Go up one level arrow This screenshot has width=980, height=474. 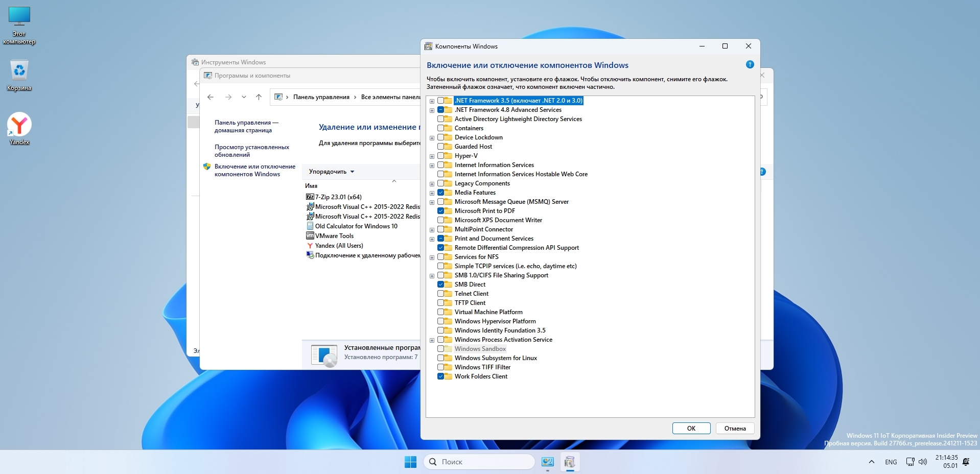coord(259,97)
